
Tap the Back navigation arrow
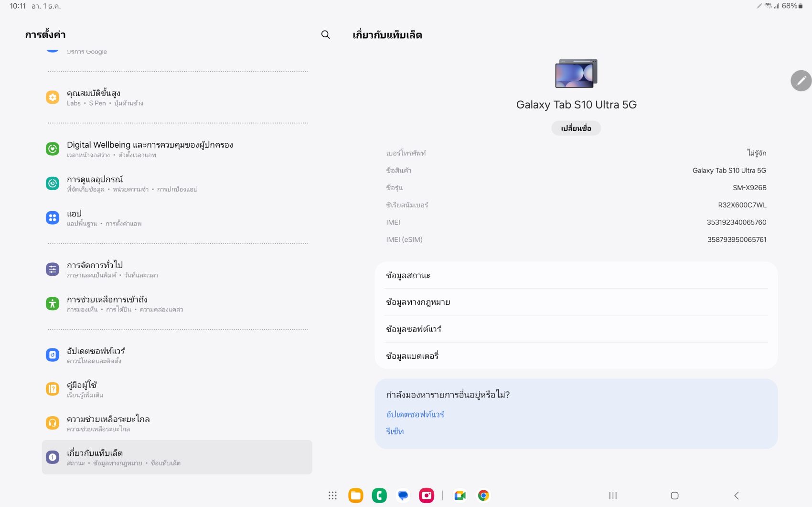[x=736, y=496]
